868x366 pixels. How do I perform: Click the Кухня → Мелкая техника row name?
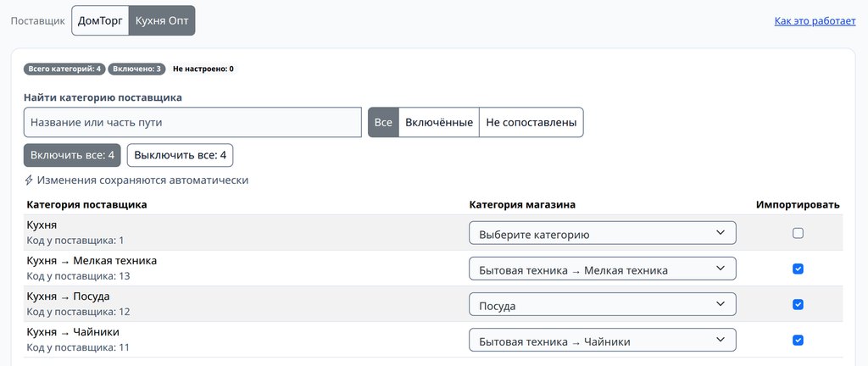click(92, 261)
